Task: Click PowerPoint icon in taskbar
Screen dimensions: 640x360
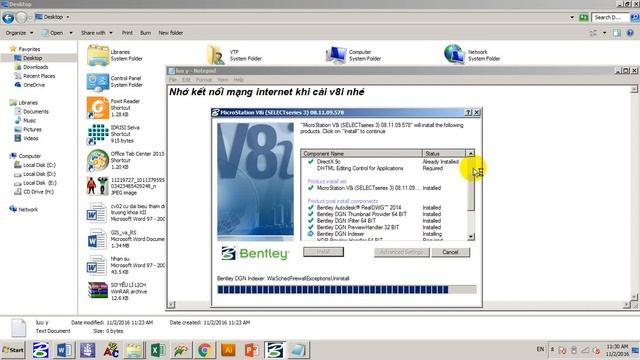Action: coord(251,350)
